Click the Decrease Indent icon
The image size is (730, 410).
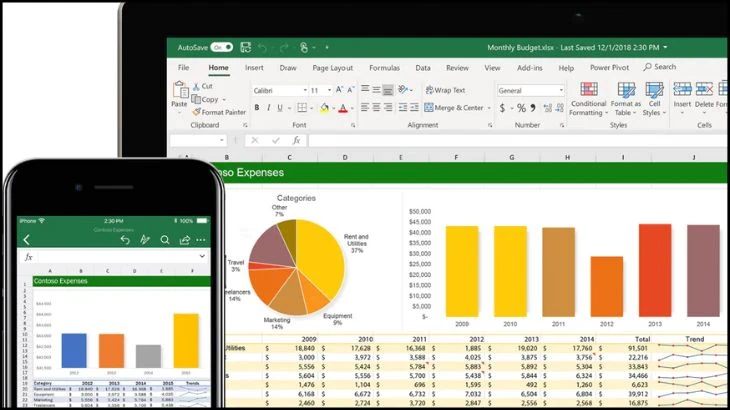click(x=403, y=108)
